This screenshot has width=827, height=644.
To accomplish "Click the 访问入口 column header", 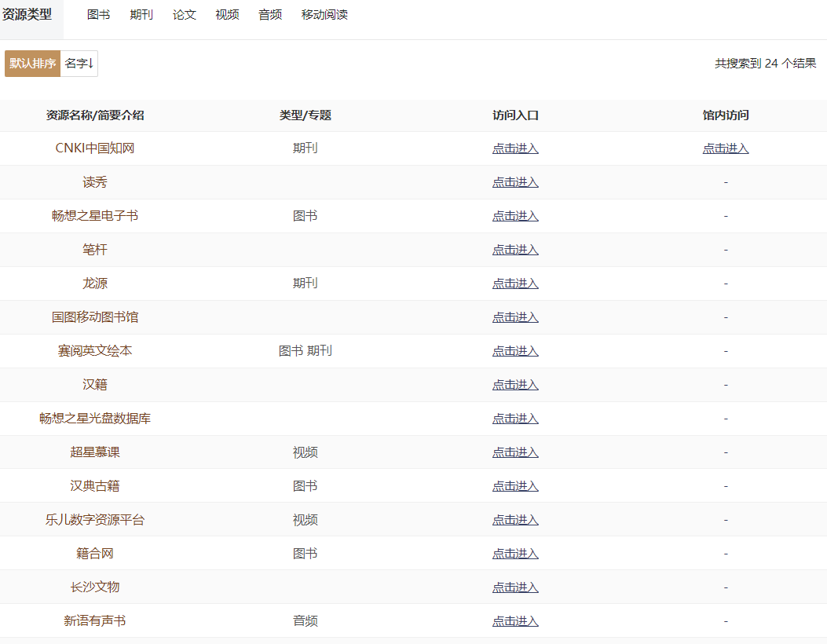I will coord(515,115).
